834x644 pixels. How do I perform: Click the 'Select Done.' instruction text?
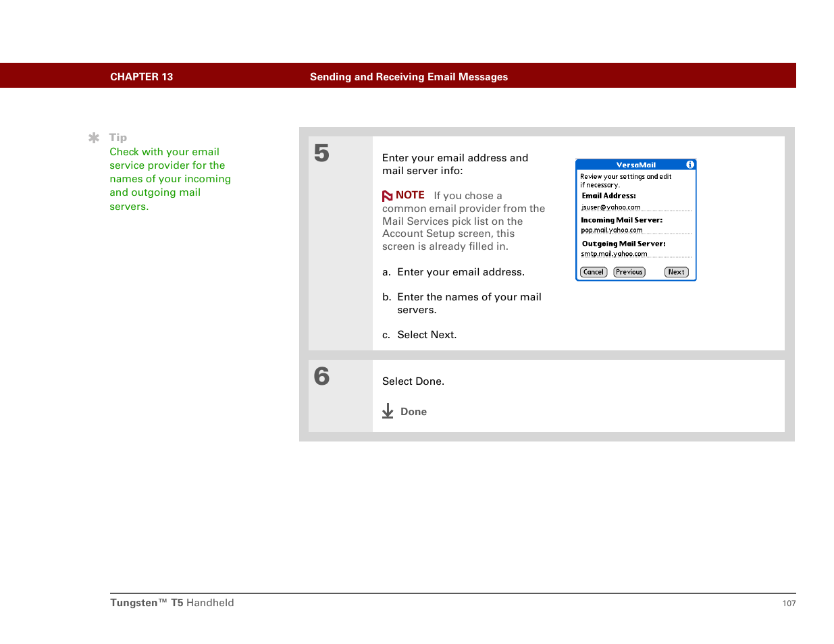click(413, 381)
